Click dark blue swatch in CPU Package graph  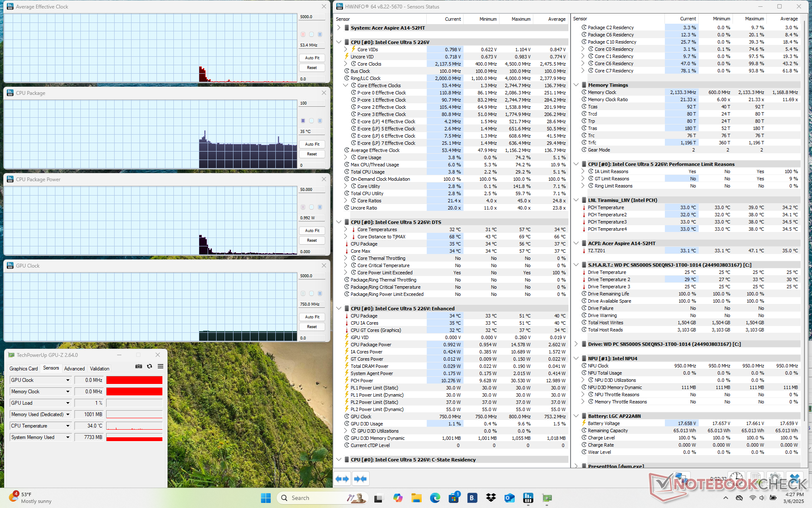coord(303,121)
